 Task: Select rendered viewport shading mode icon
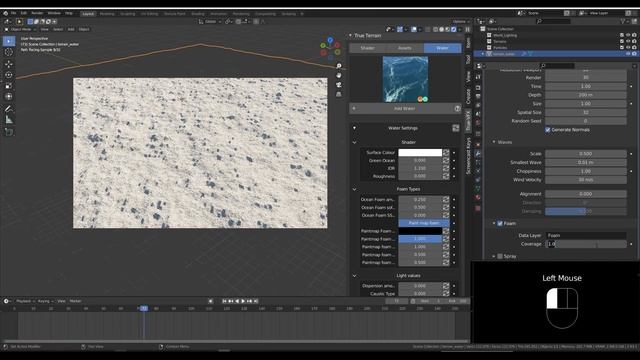(x=453, y=29)
